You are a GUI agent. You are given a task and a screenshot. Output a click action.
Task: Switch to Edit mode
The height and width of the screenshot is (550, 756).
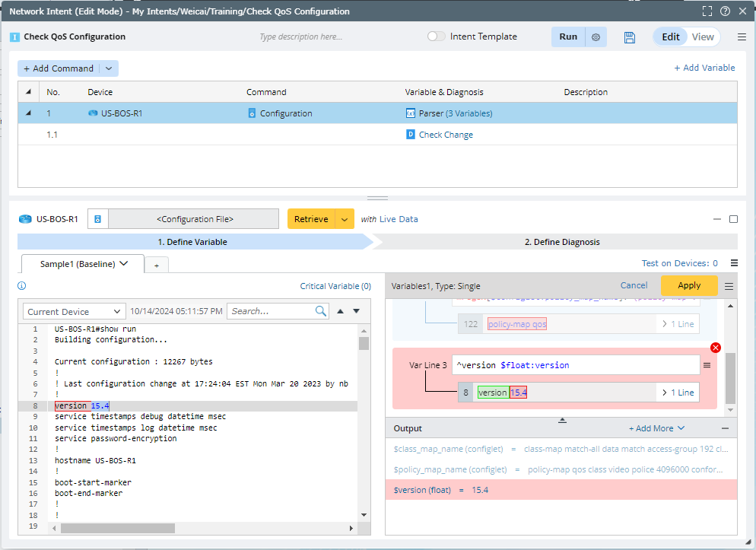tap(670, 37)
